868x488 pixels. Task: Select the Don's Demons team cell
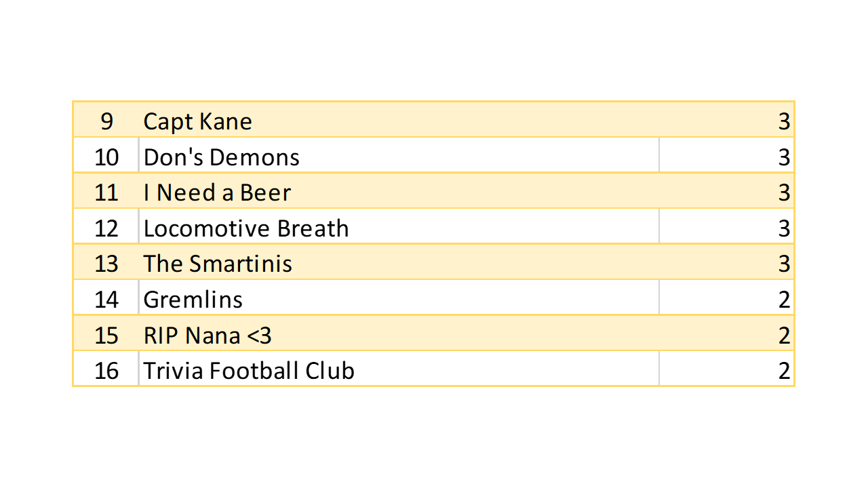(222, 157)
